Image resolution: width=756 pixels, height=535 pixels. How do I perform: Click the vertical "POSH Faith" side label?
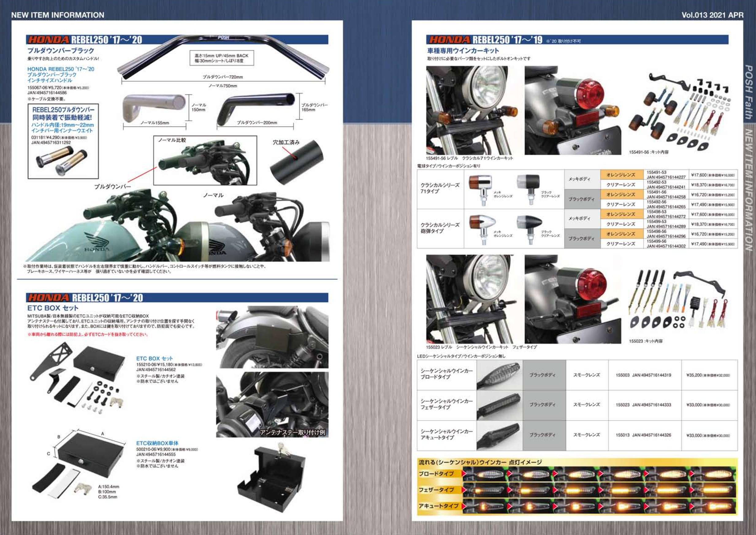click(748, 92)
